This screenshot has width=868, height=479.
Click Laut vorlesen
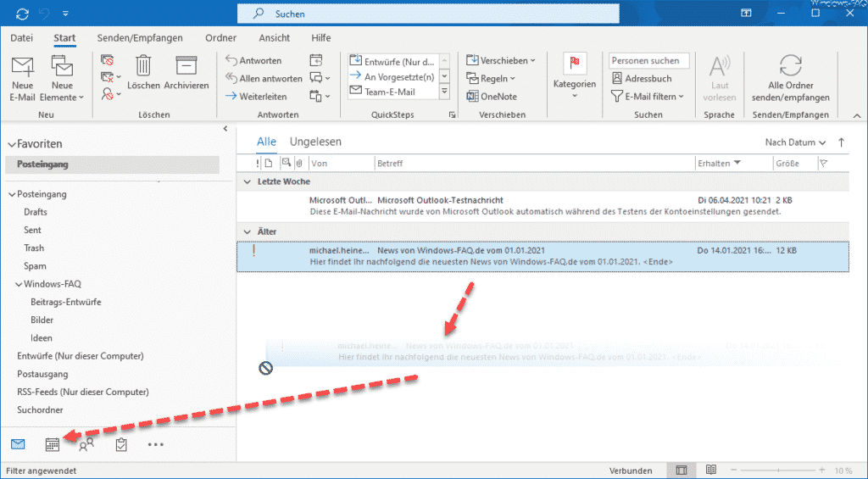click(720, 79)
